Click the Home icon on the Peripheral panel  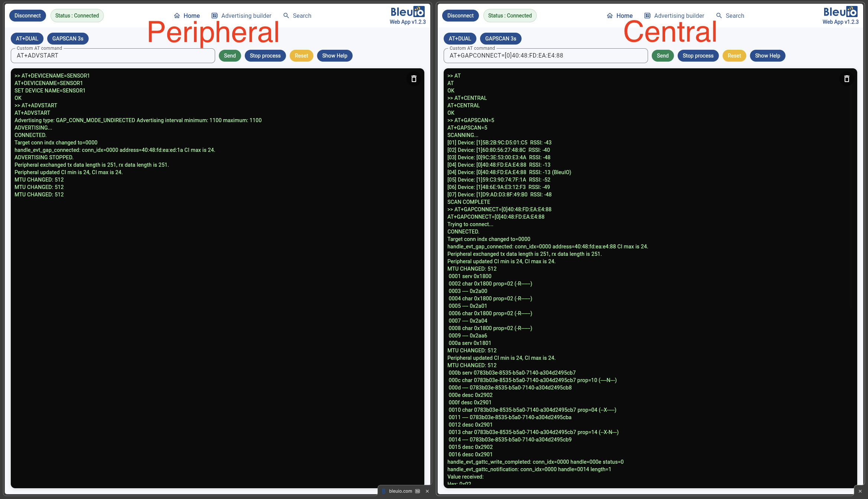pyautogui.click(x=178, y=16)
